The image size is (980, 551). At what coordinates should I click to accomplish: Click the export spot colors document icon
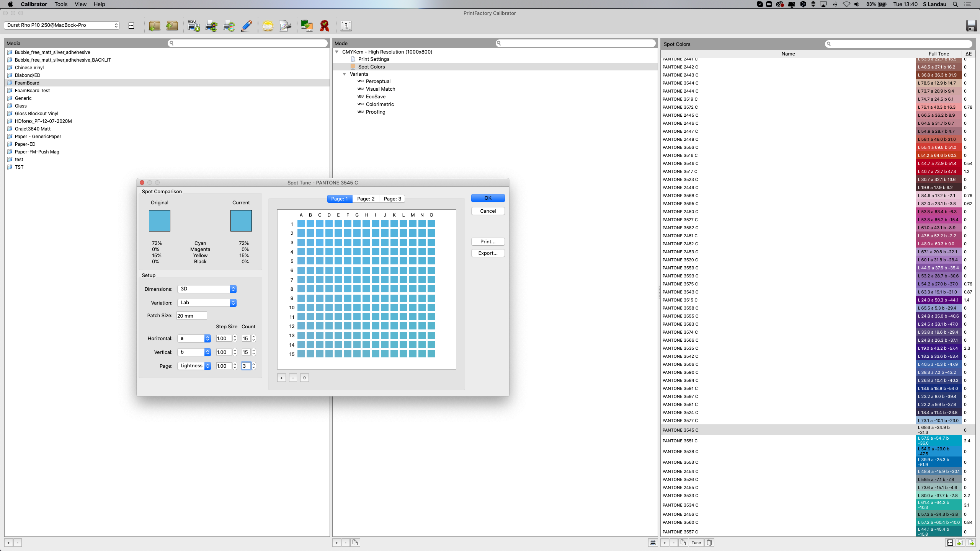[x=971, y=543]
